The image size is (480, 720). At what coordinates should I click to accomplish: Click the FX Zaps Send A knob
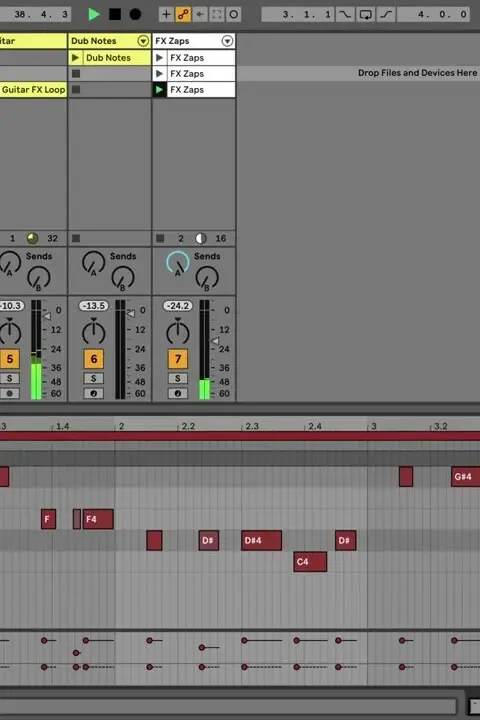[x=178, y=264]
